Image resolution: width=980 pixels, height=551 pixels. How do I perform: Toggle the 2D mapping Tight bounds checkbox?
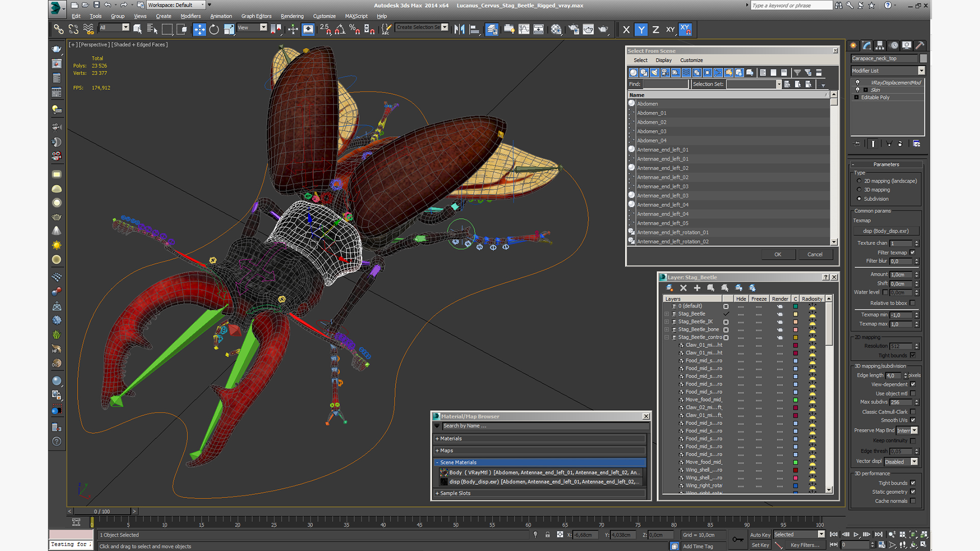click(x=913, y=356)
